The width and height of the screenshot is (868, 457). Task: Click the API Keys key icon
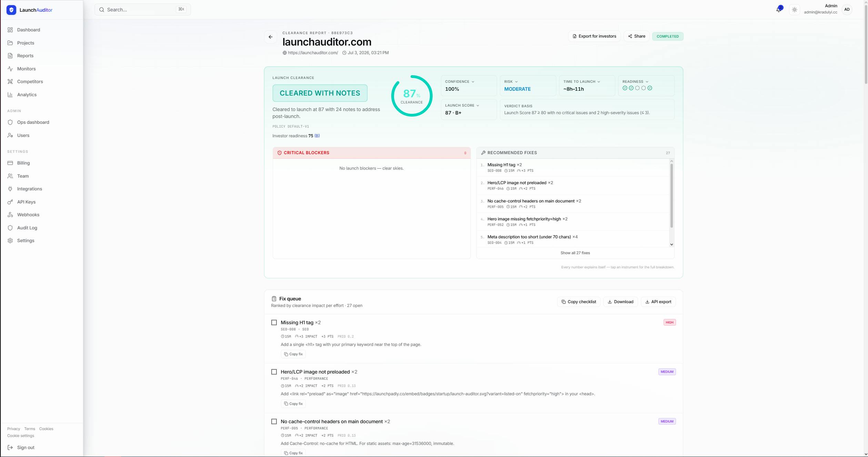click(x=10, y=202)
